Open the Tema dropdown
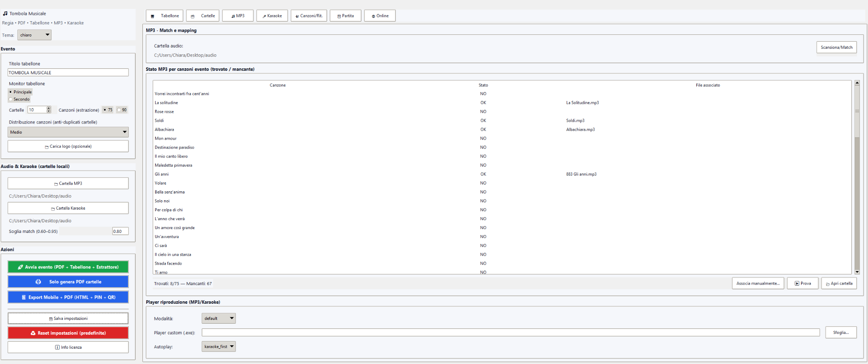 point(34,35)
